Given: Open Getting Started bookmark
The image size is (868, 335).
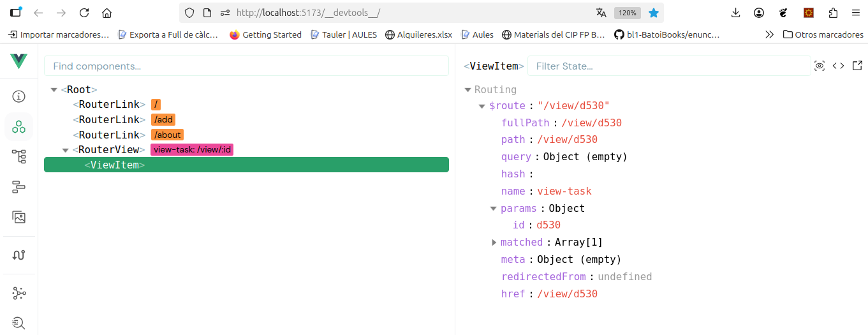Looking at the screenshot, I should (x=265, y=34).
